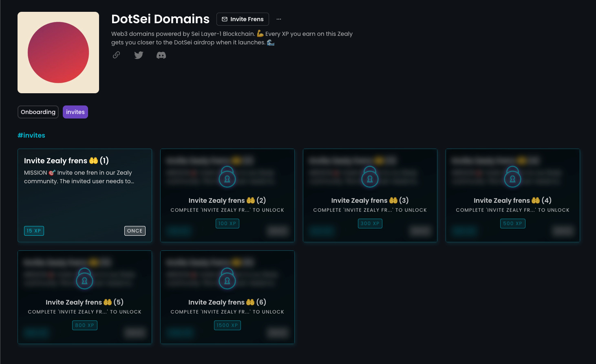Click the ONCE recurrence badge
596x364 pixels.
(135, 231)
